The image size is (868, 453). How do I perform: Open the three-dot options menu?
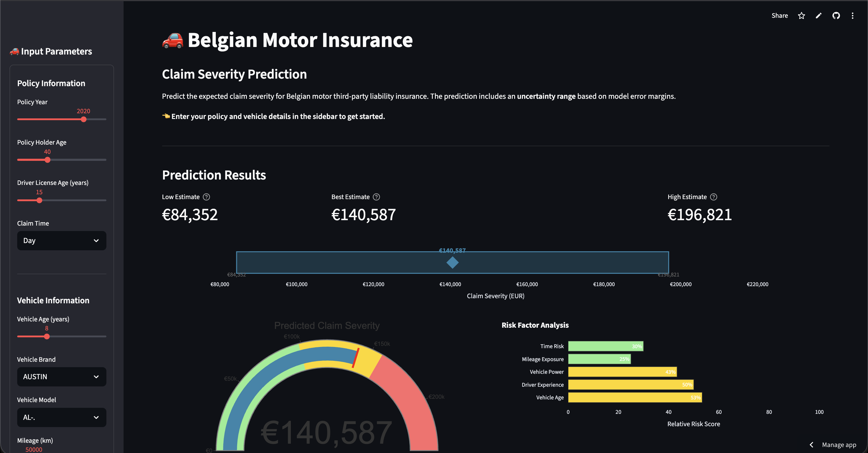[853, 15]
